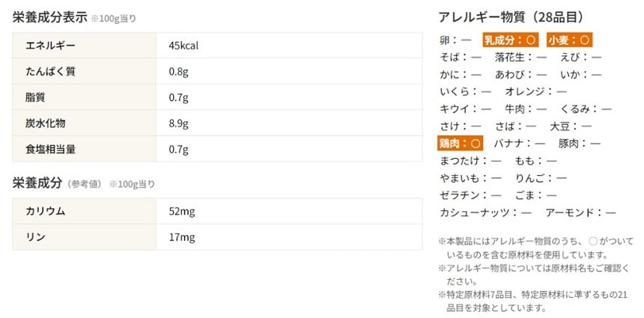Click the エネルギー row label
644x318 pixels.
[51, 46]
